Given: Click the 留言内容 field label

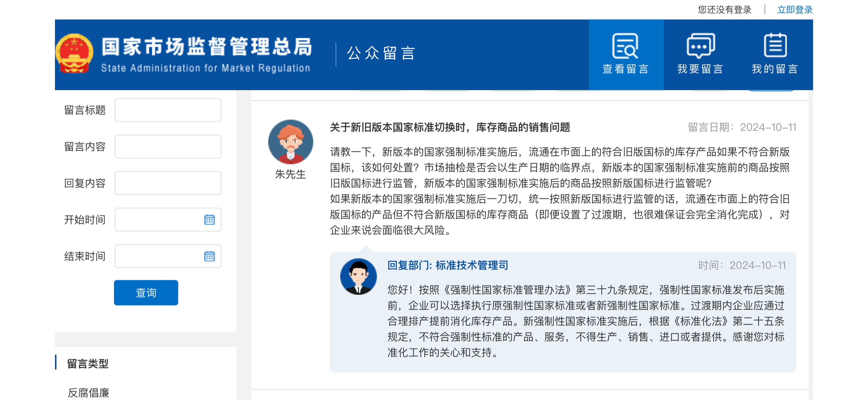Looking at the screenshot, I should click(x=85, y=146).
